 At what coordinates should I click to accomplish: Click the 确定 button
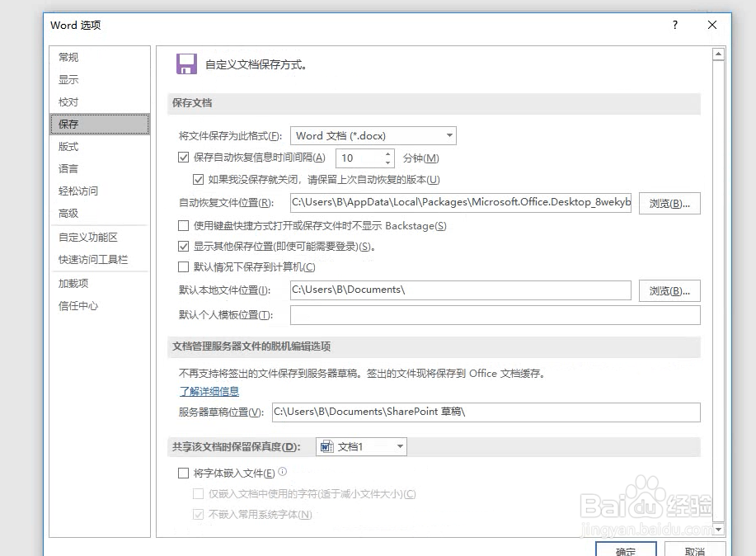626,550
